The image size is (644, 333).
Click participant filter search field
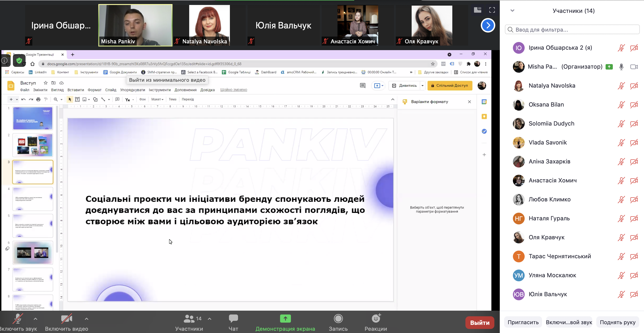[572, 30]
